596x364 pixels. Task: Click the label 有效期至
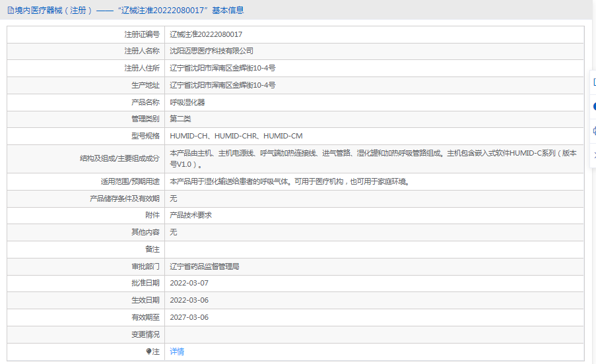146,317
